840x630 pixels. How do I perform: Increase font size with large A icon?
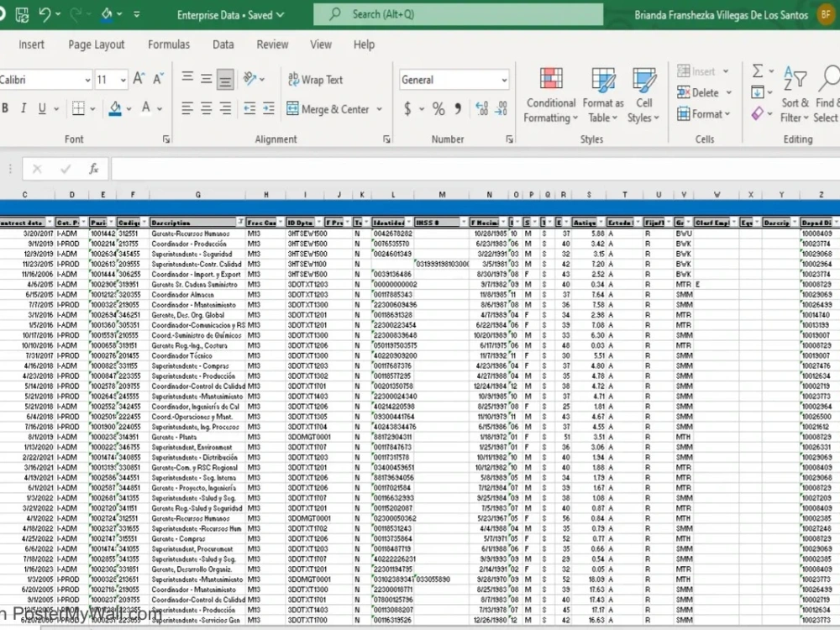(139, 79)
